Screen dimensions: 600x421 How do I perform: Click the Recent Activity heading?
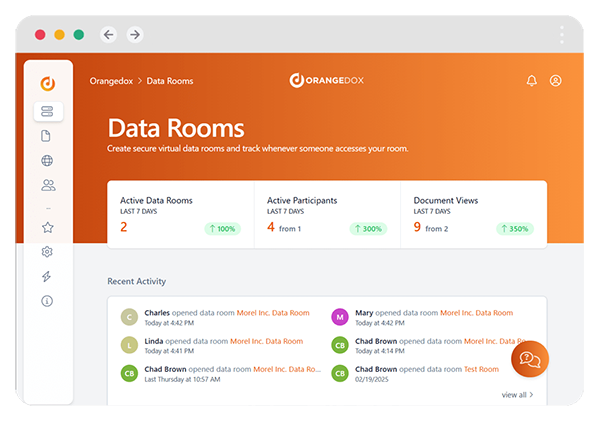pyautogui.click(x=137, y=281)
